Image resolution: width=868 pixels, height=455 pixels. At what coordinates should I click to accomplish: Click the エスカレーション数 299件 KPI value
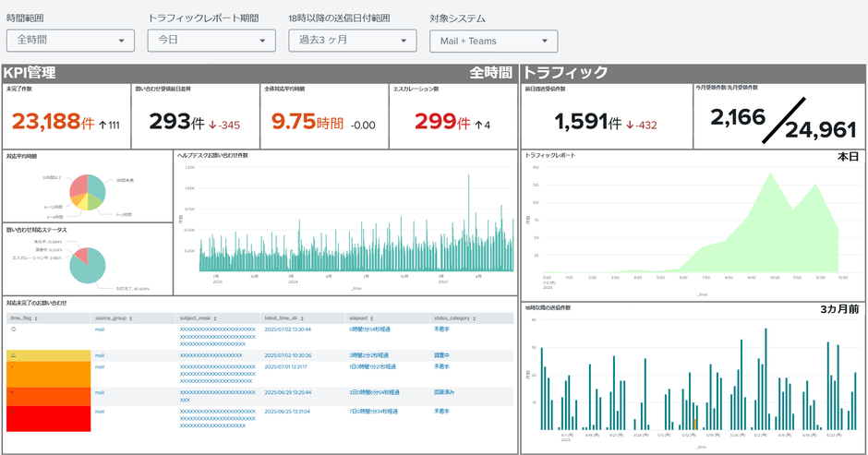441,122
